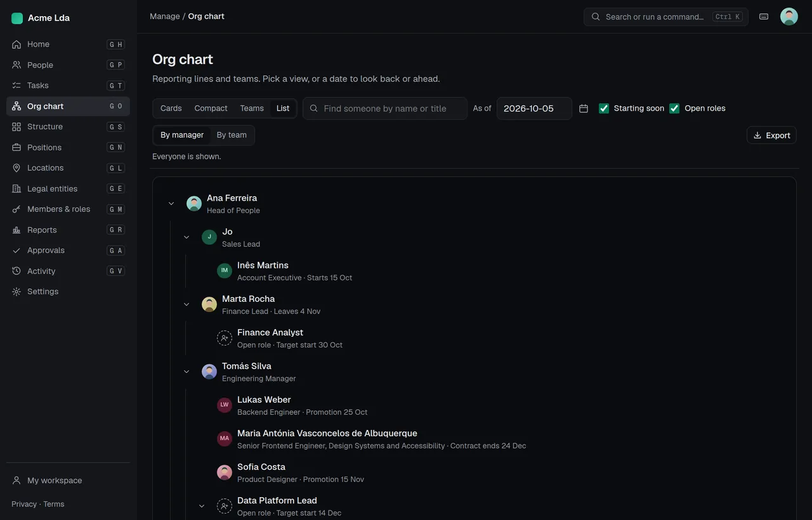Viewport: 812px width, 520px height.
Task: Collapse Jo's direct reports
Action: click(x=187, y=237)
